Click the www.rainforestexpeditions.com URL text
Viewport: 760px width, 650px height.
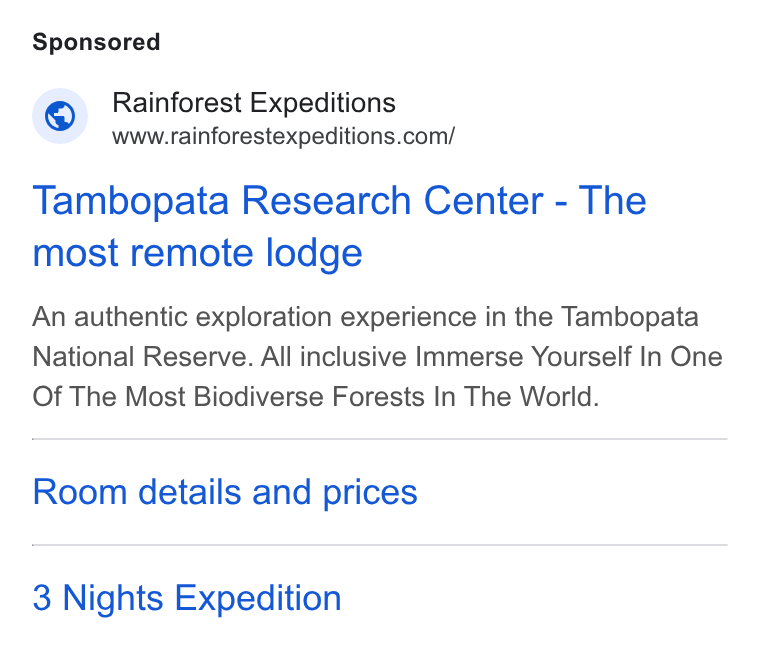click(284, 136)
